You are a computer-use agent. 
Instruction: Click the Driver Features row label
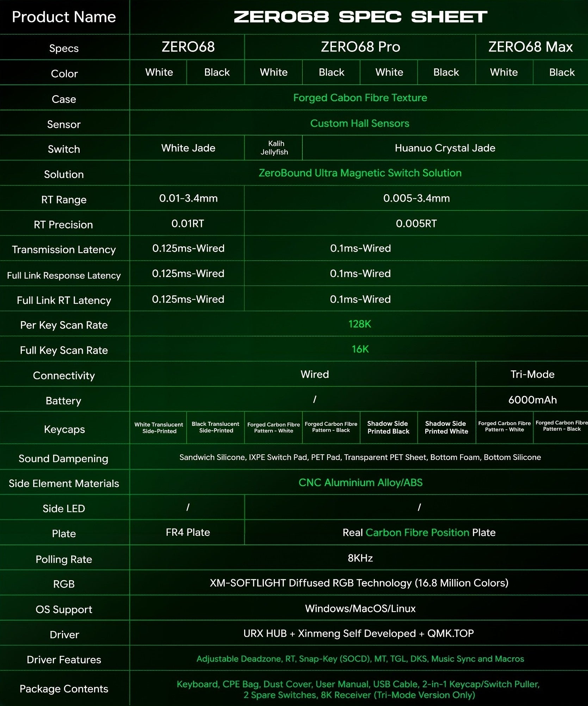(64, 659)
